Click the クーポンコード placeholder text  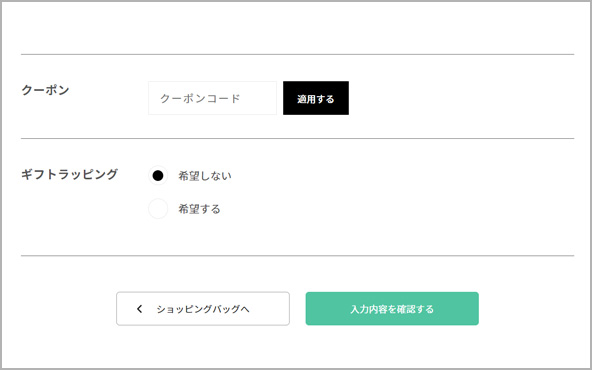click(x=200, y=99)
